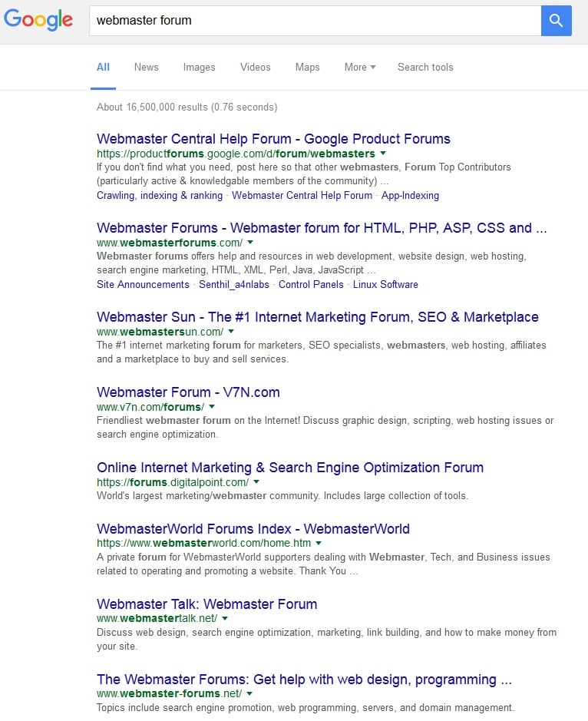Click the webmasterworld.com/home.htm green URL
588x721 pixels.
coord(203,543)
